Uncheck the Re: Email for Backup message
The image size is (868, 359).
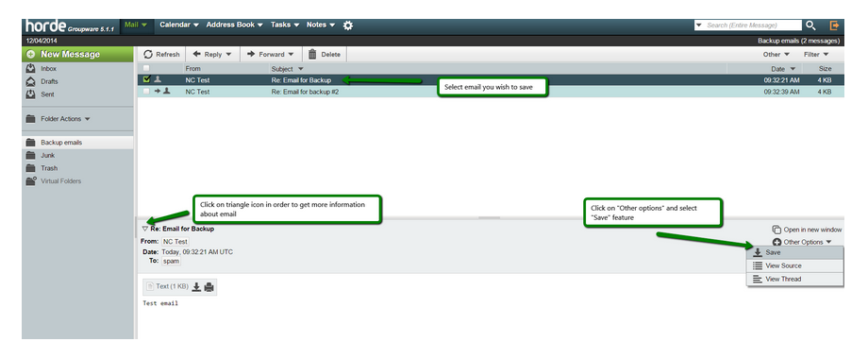146,79
